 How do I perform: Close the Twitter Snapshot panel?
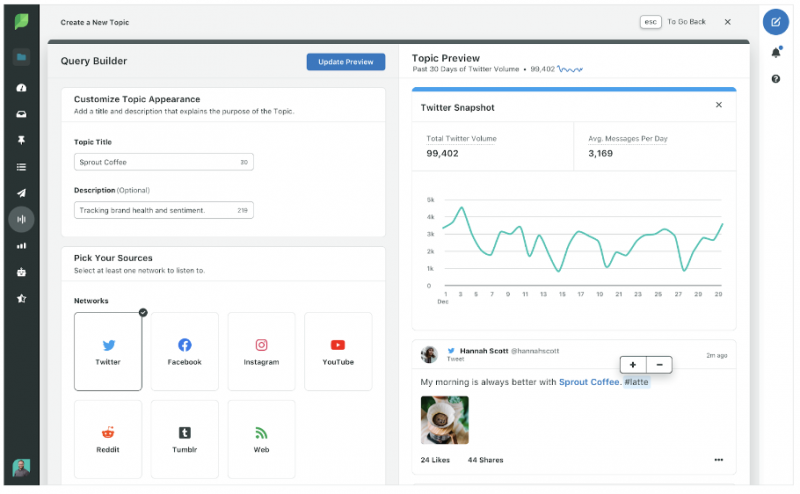tap(719, 105)
